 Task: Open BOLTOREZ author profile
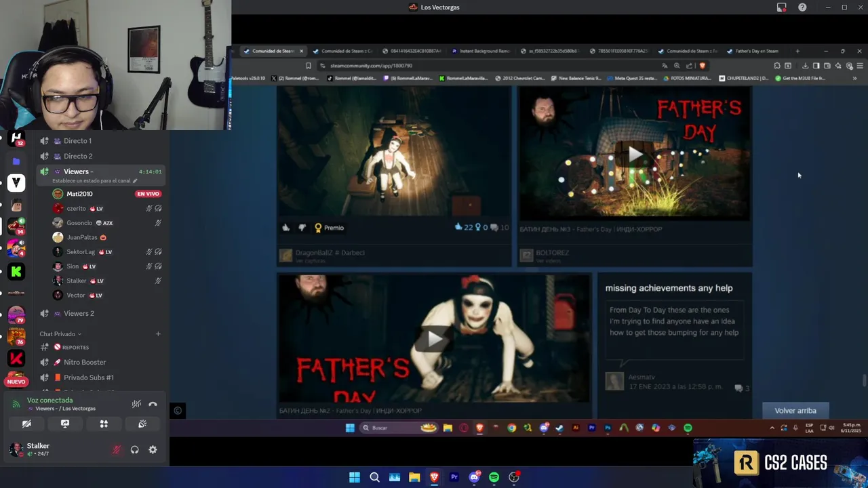point(552,253)
